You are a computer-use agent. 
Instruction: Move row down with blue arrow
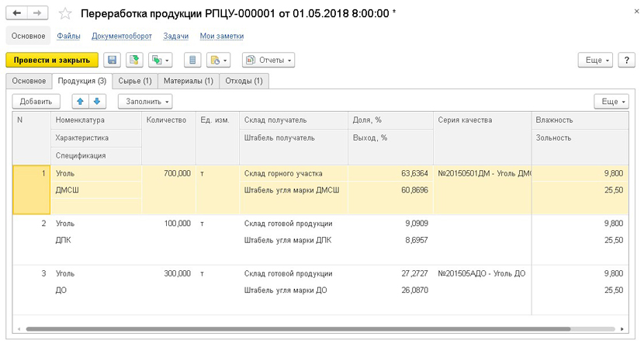[97, 102]
